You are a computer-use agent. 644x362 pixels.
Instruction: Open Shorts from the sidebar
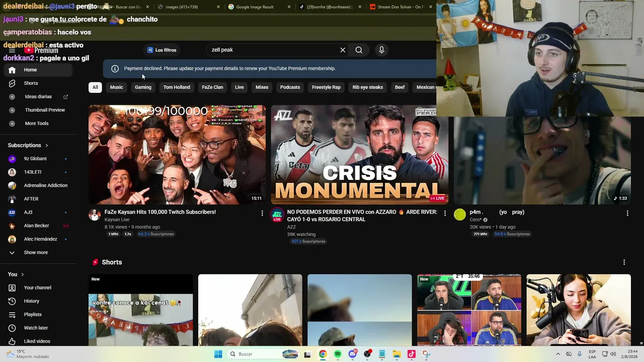[x=39, y=83]
